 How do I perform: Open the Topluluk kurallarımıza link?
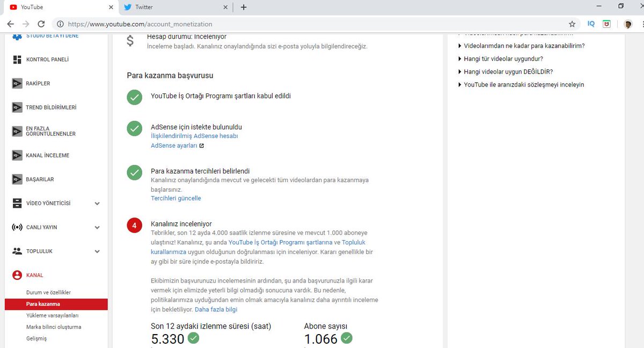tap(258, 247)
